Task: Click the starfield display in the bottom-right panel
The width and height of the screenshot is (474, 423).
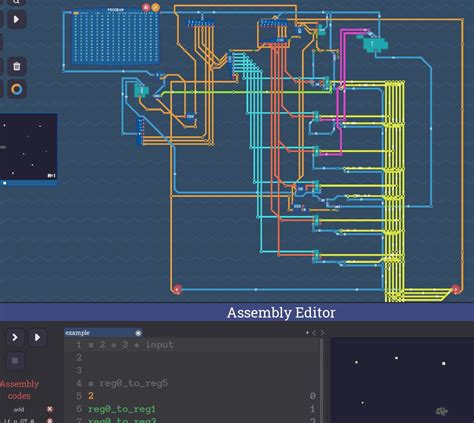Action: [402, 380]
